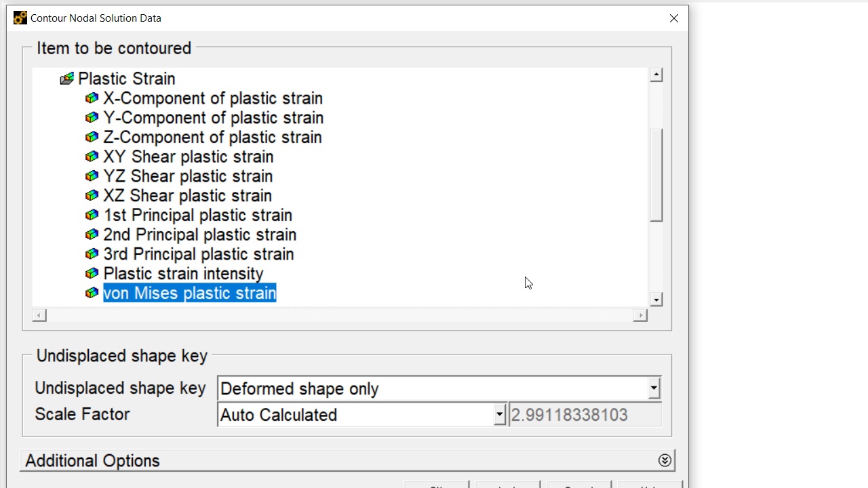The image size is (868, 488).
Task: Click the list's vertical scrollbar down arrow
Action: pyautogui.click(x=656, y=300)
